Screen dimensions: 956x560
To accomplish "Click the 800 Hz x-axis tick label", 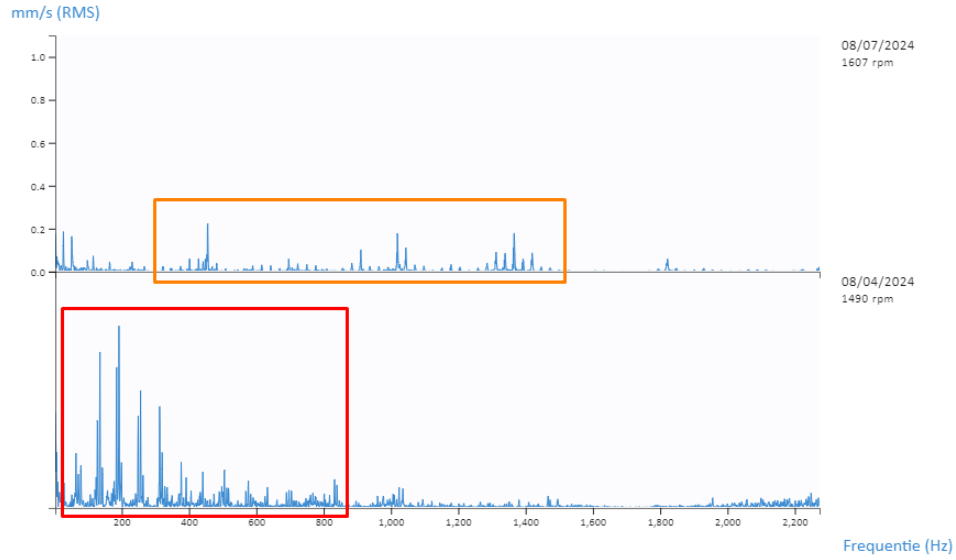I will click(x=324, y=522).
